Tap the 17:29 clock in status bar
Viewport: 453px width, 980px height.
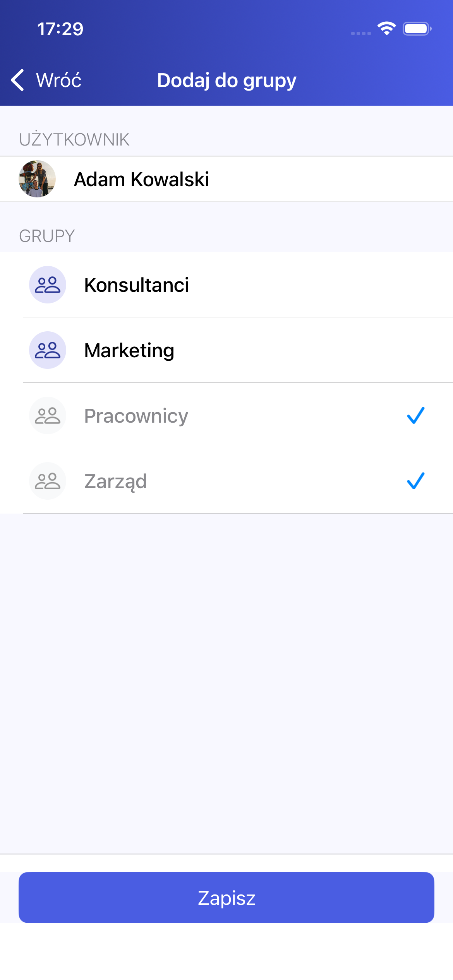tap(60, 29)
